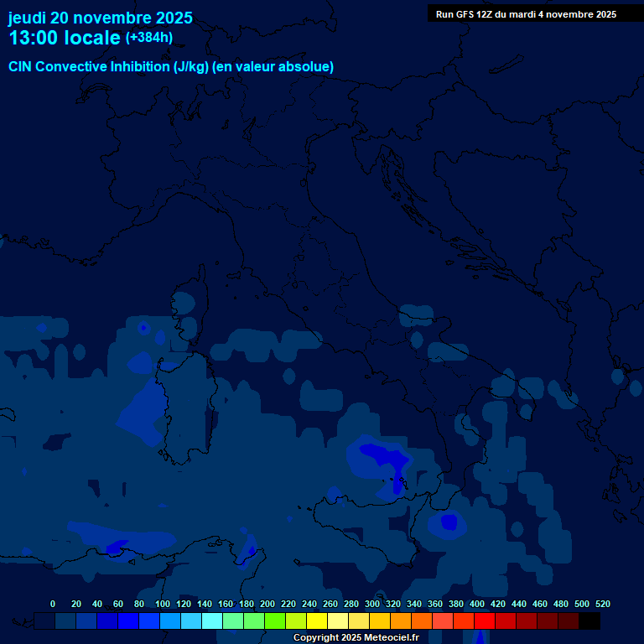
Task: Click the CIN Convective Inhibition title
Action: coord(171,66)
